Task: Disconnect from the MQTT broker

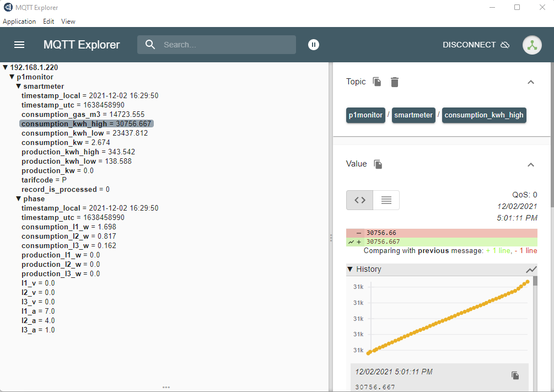Action: click(x=476, y=45)
